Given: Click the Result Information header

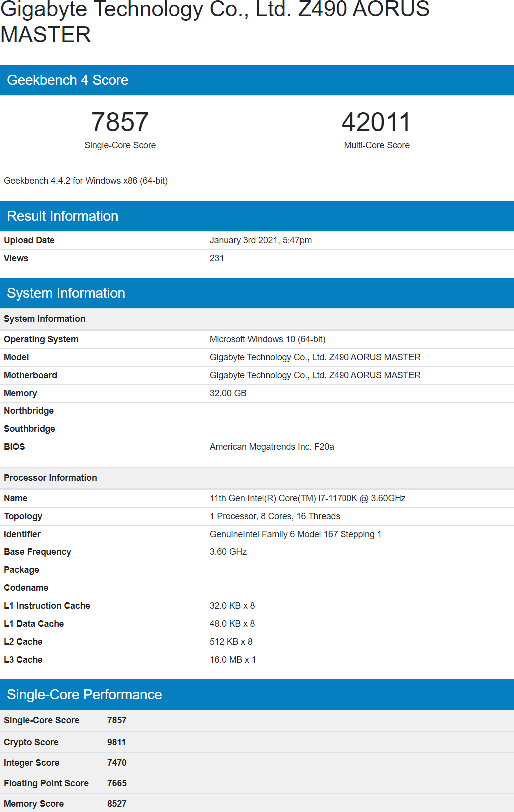Looking at the screenshot, I should click(257, 216).
